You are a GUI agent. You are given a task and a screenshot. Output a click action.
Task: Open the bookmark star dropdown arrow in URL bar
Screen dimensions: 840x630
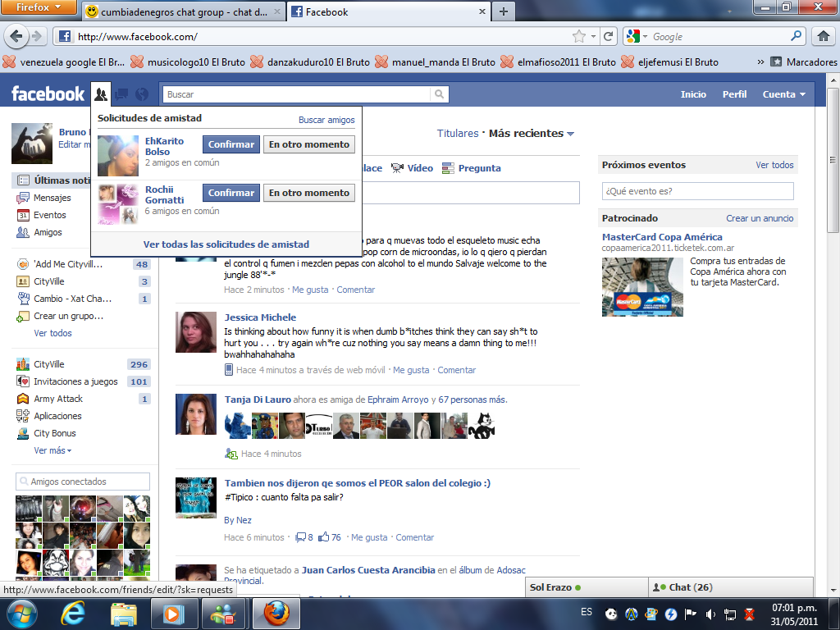tap(594, 36)
